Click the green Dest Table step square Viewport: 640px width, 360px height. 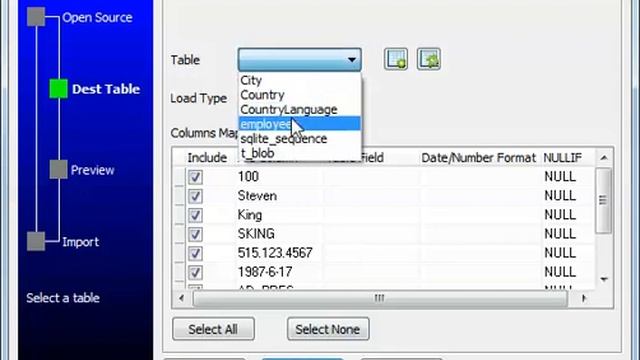(x=58, y=89)
